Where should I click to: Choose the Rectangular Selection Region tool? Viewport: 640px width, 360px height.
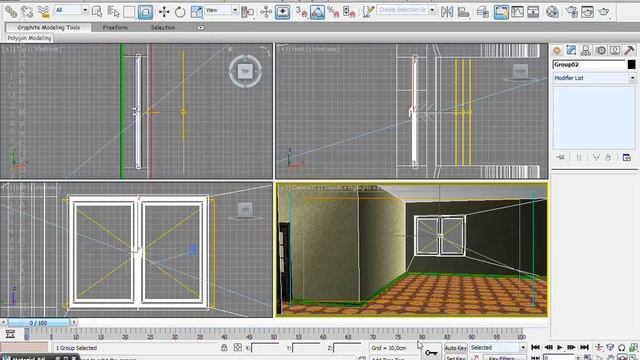[x=129, y=11]
